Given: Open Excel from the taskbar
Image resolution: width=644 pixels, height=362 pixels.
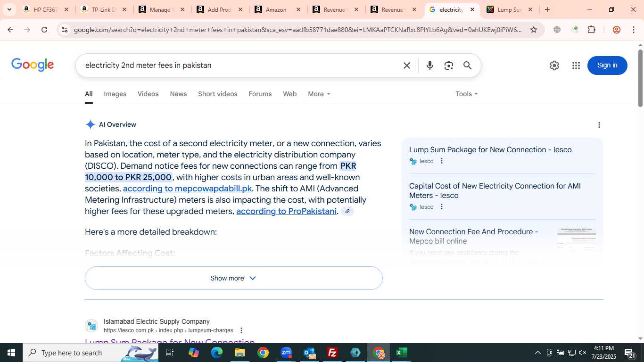Looking at the screenshot, I should (x=402, y=353).
